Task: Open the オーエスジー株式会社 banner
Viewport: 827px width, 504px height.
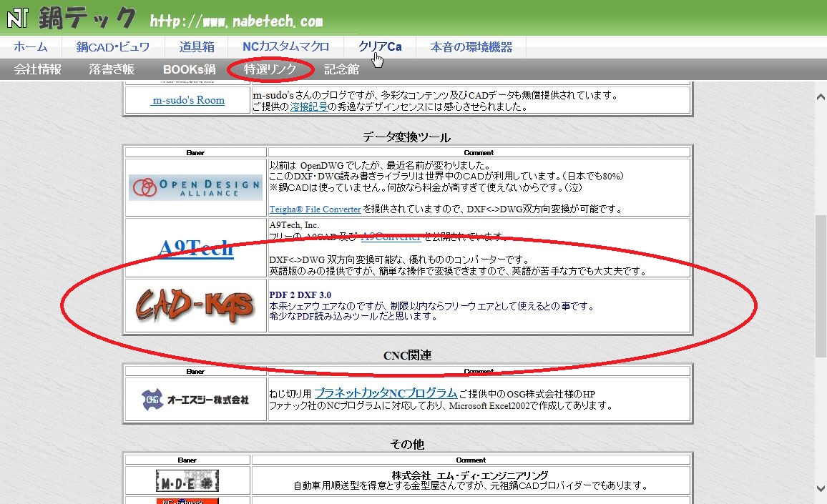Action: [195, 400]
